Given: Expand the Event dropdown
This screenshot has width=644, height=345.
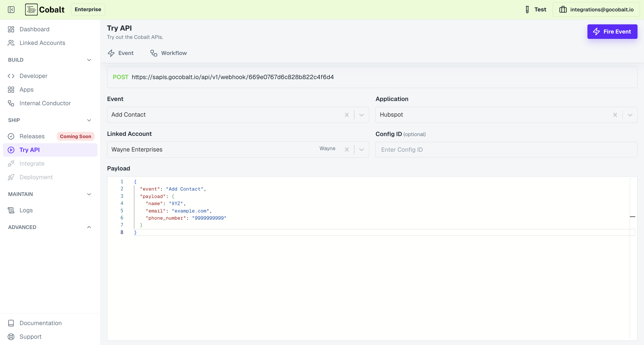Looking at the screenshot, I should tap(361, 115).
